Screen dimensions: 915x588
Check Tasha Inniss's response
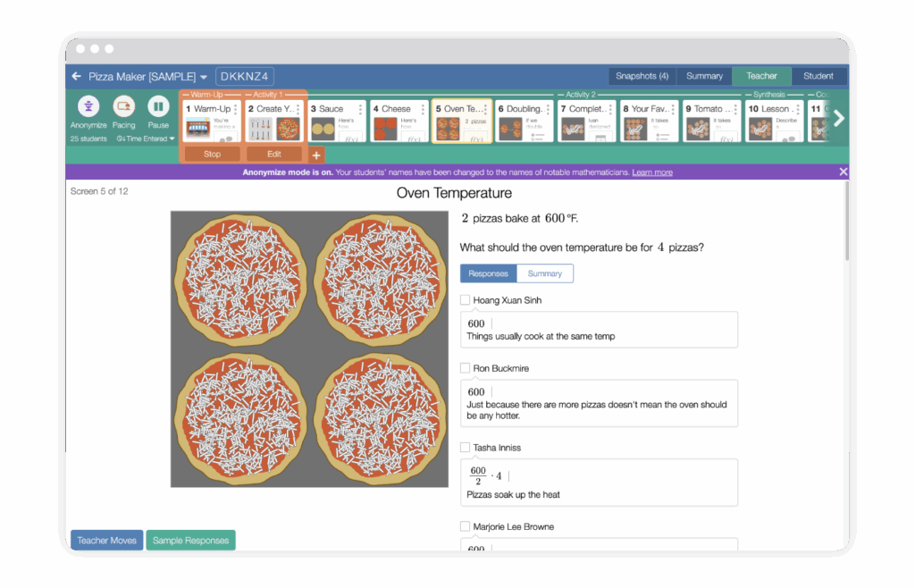coord(465,447)
